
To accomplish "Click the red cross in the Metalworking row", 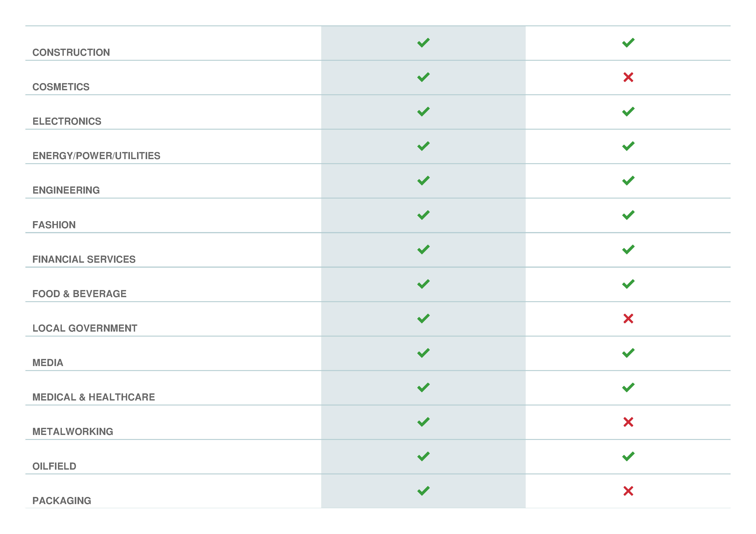I will point(628,422).
